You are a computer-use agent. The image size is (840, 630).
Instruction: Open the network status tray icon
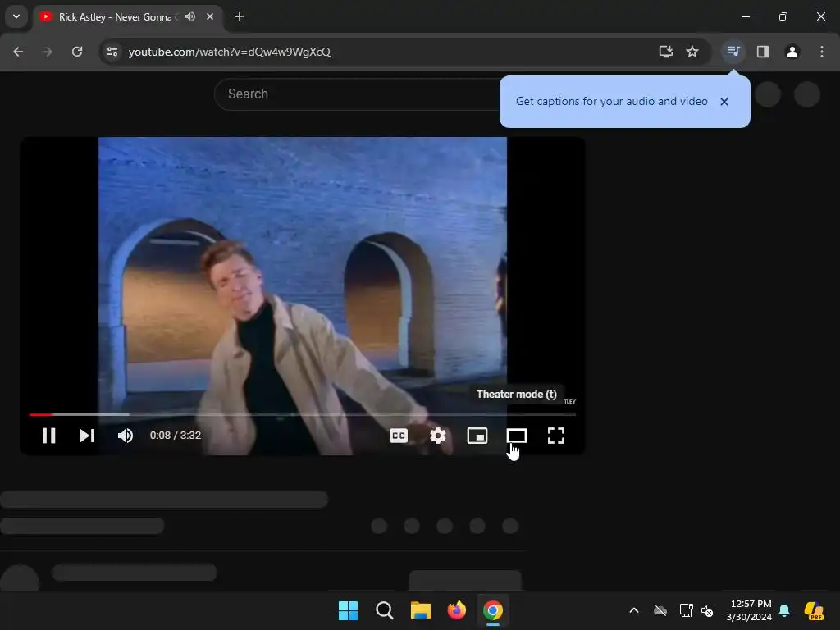coord(686,610)
